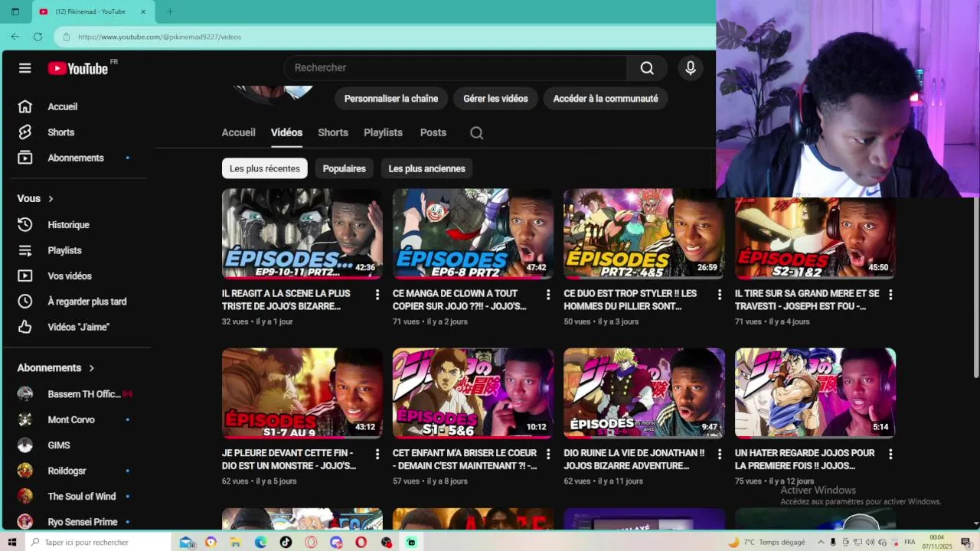The width and height of the screenshot is (980, 551).
Task: Select the Vidéos channel tab
Action: point(286,132)
